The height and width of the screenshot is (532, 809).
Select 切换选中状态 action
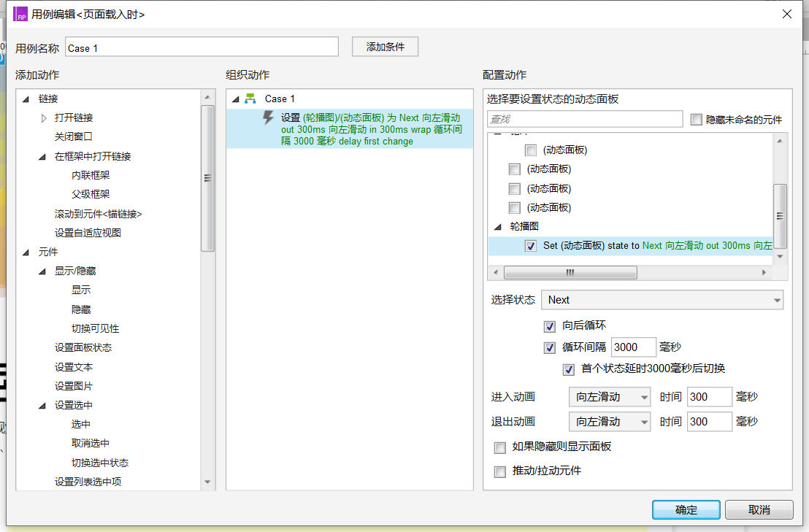click(x=99, y=463)
